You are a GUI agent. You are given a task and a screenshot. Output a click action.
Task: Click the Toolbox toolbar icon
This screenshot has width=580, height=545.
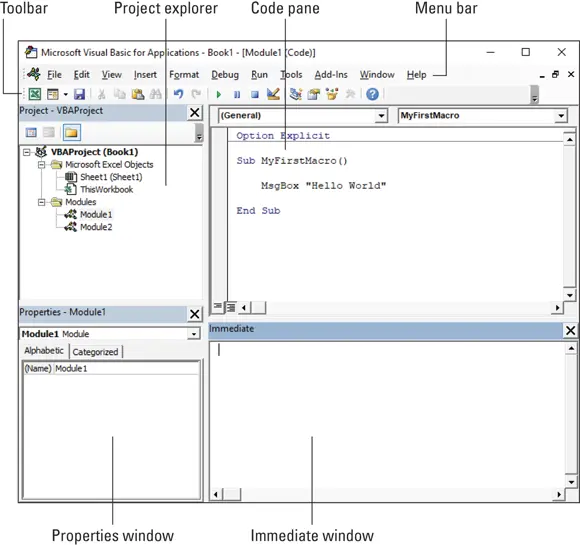point(350,94)
